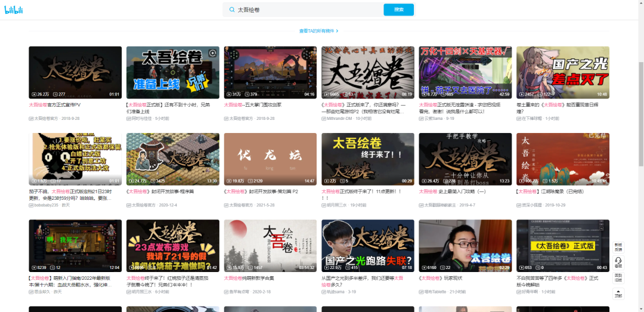
Task: Open the black cat 要涨价啦 thumbnail
Action: coord(75,159)
